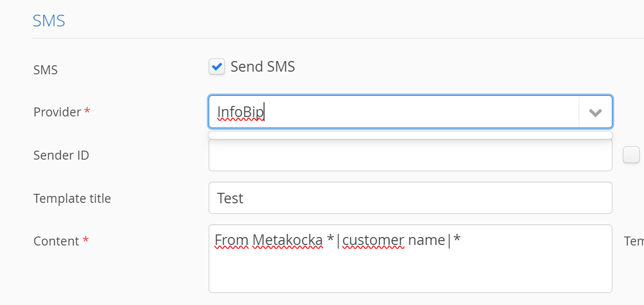Click the Provider field label
Screen dimensions: 644x305
coord(57,112)
